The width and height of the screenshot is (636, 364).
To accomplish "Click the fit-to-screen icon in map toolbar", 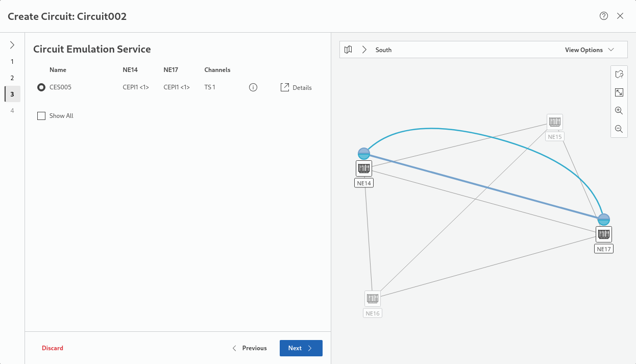I will (x=619, y=92).
